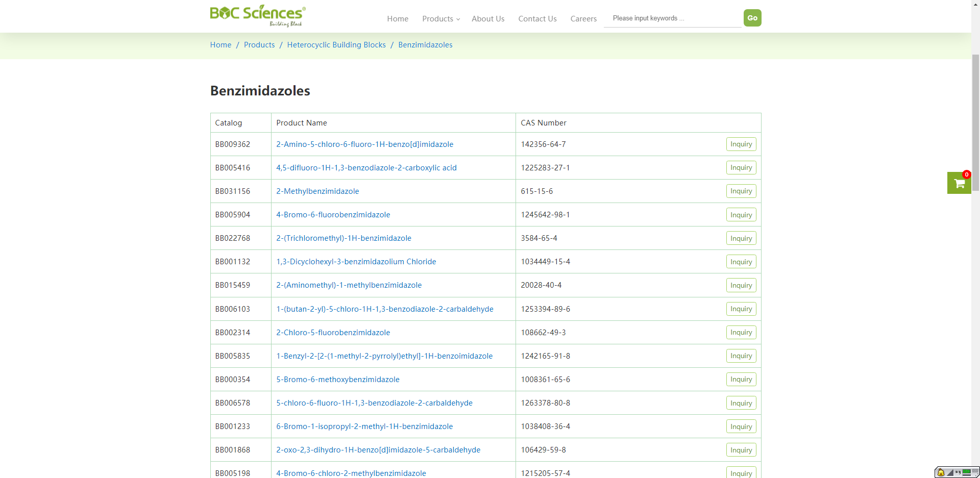Screen dimensions: 980x478
Task: Toggle the IME punctuation mode icon
Action: coord(958,472)
